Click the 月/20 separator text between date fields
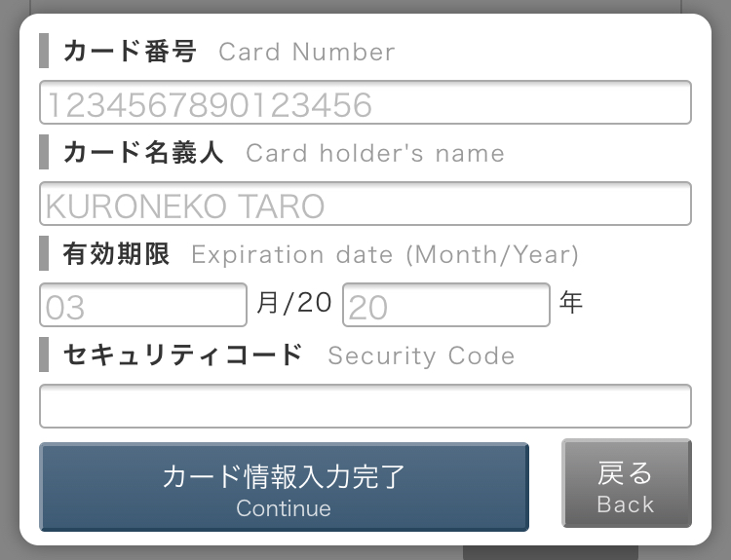Screen dimensions: 731x560 (x=294, y=302)
